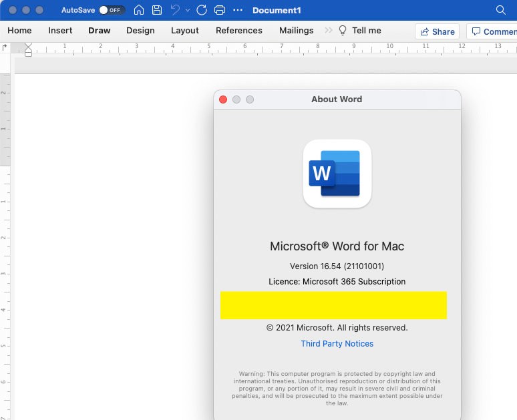Open the Design ribbon tab
The image size is (517, 420).
tap(140, 30)
